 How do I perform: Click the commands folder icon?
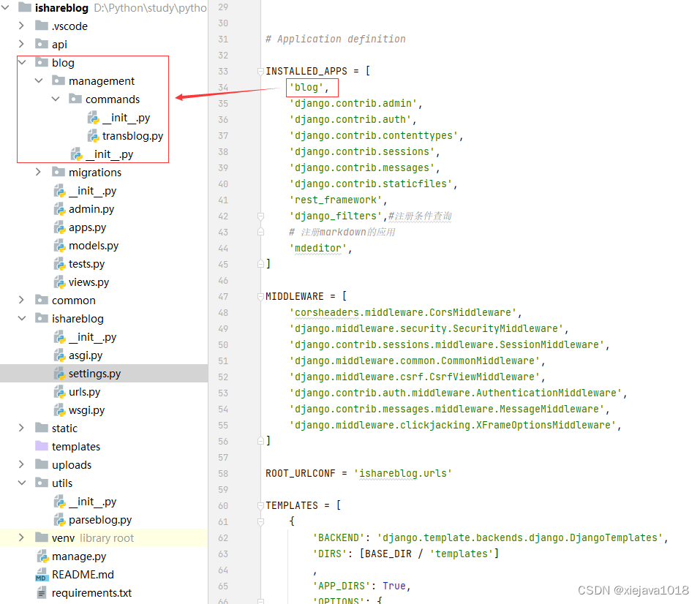pyautogui.click(x=75, y=99)
